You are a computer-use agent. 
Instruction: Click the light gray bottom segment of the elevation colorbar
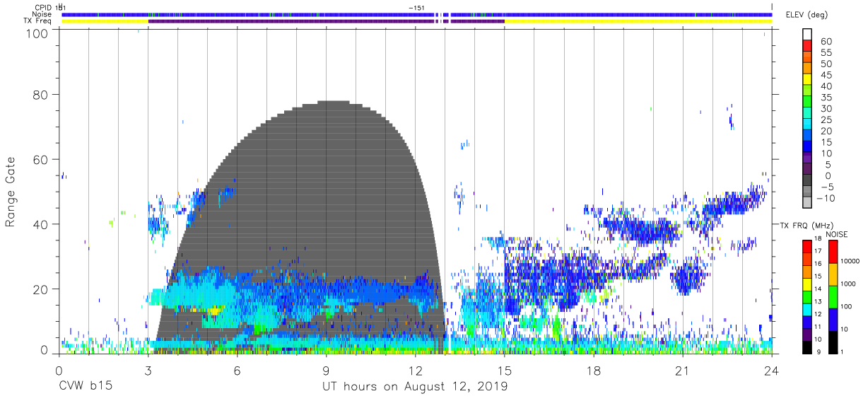807,202
